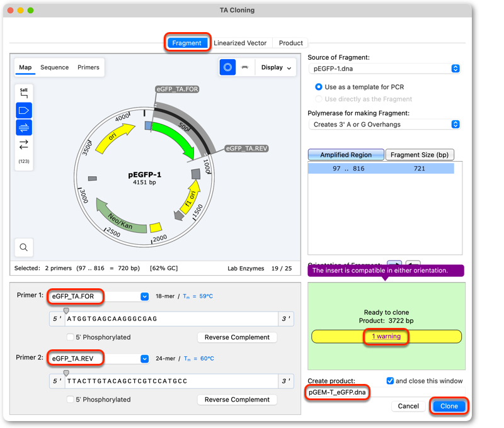Open the Product tab

pyautogui.click(x=290, y=43)
